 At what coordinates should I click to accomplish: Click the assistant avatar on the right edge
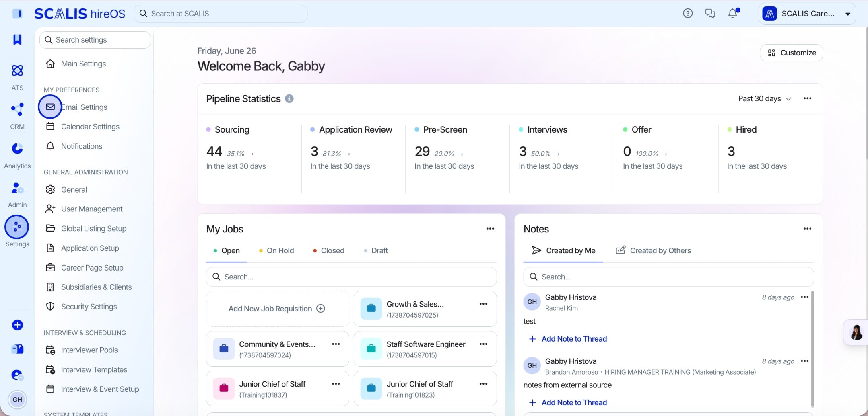(856, 332)
